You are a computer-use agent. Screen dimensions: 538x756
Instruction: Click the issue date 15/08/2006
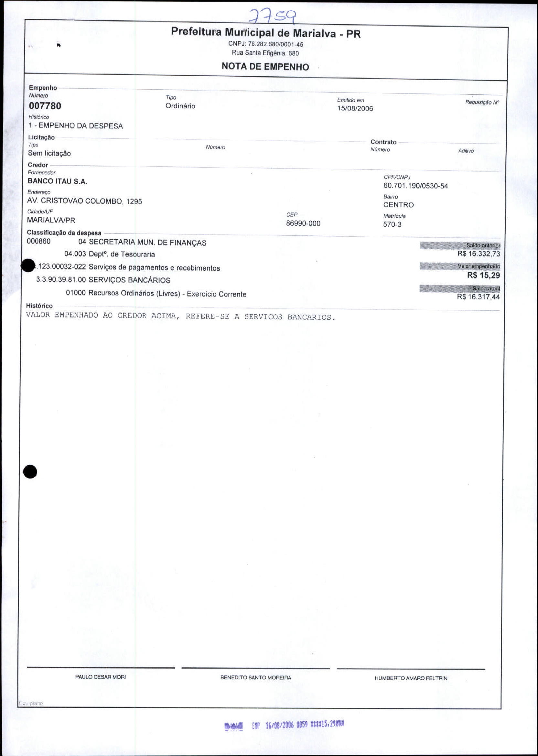355,109
